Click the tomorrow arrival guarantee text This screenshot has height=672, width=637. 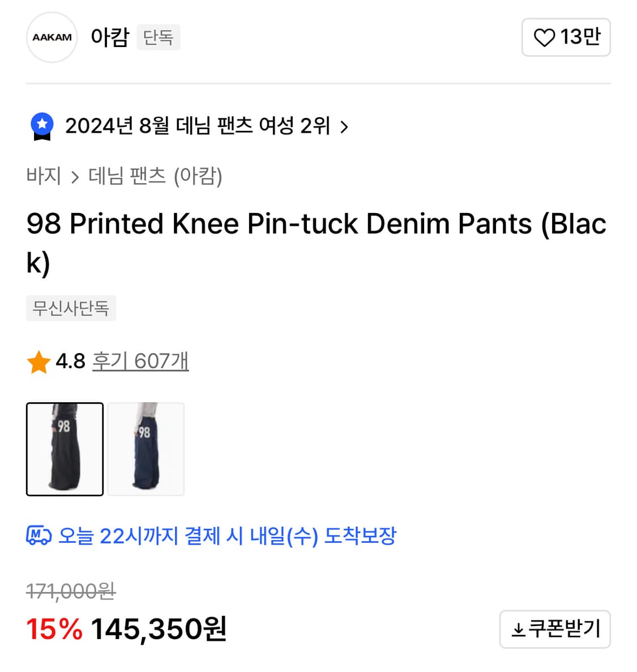pyautogui.click(x=227, y=535)
